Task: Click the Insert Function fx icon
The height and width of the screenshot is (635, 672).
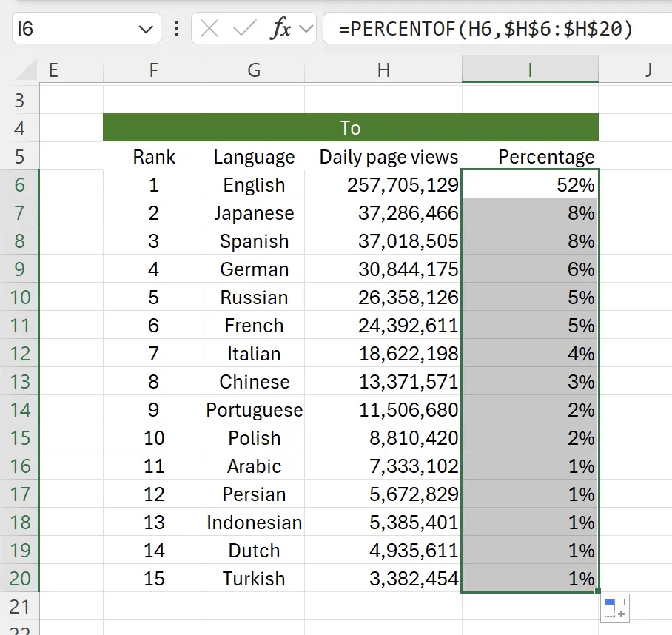Action: coord(280,29)
